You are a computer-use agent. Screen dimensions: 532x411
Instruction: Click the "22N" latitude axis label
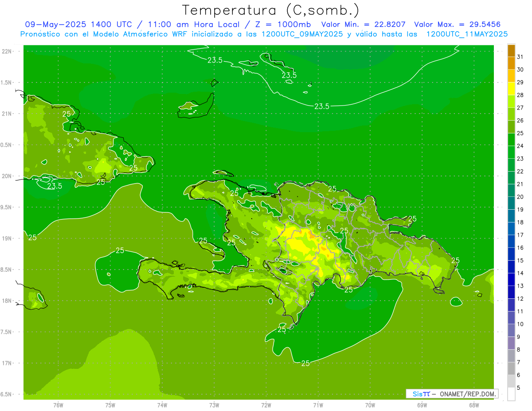(7, 51)
